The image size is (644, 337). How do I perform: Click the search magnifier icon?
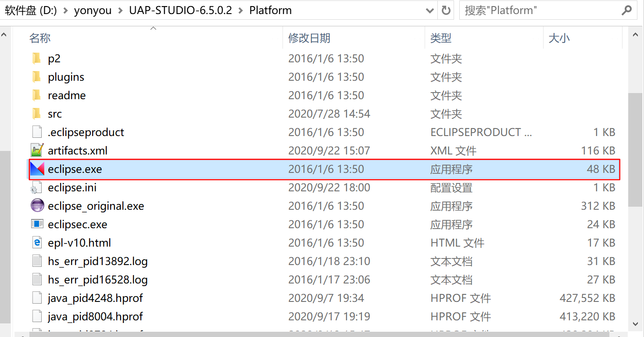tap(626, 10)
